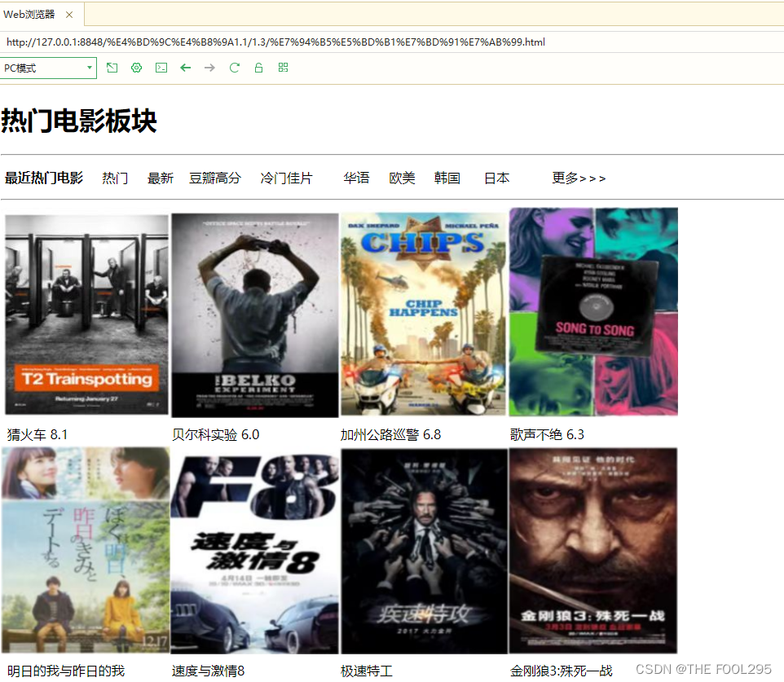Click the 热门电影板块 page heading
This screenshot has height=682, width=784.
(x=79, y=121)
